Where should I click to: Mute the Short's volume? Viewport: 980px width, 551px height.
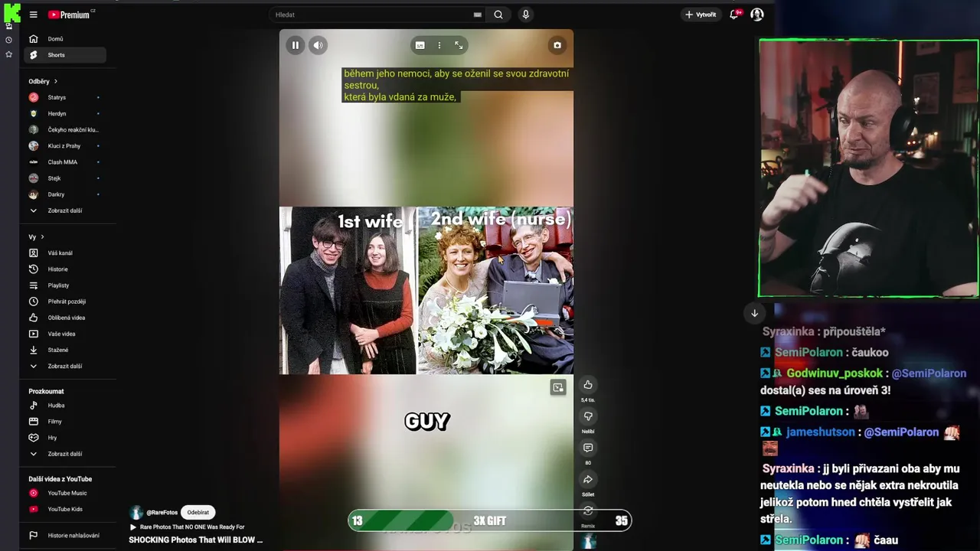click(x=318, y=45)
